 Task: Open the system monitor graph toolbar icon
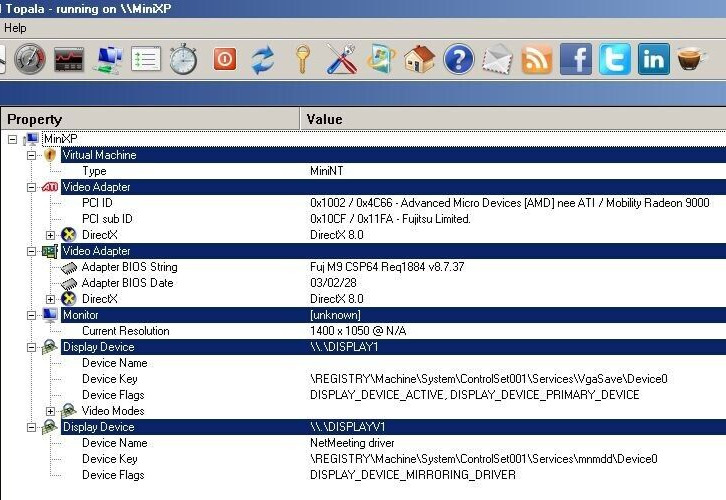69,60
